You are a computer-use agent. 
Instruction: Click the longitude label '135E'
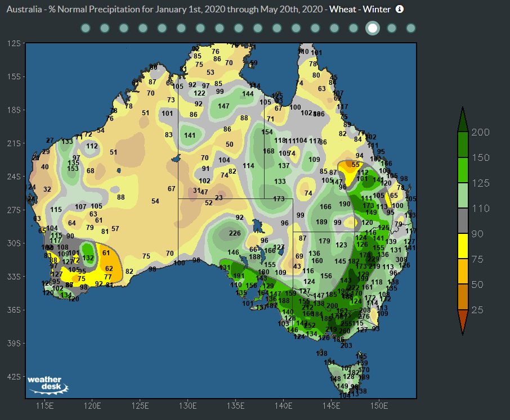tap(235, 406)
